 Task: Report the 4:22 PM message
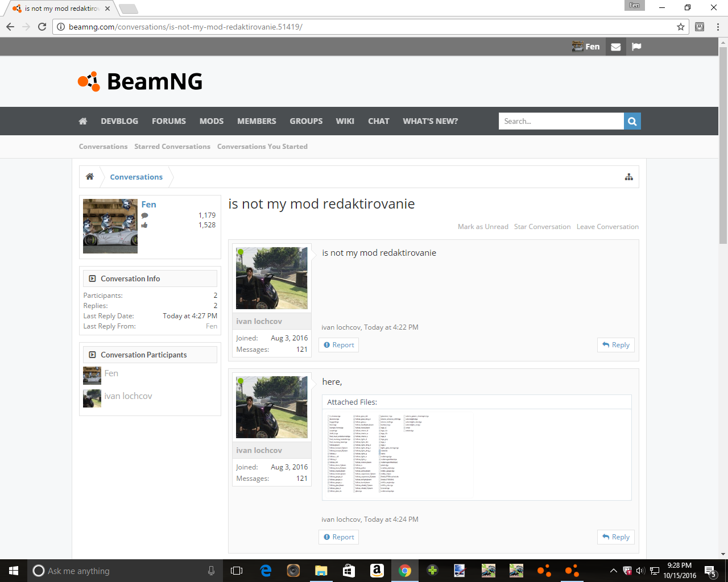tap(338, 345)
